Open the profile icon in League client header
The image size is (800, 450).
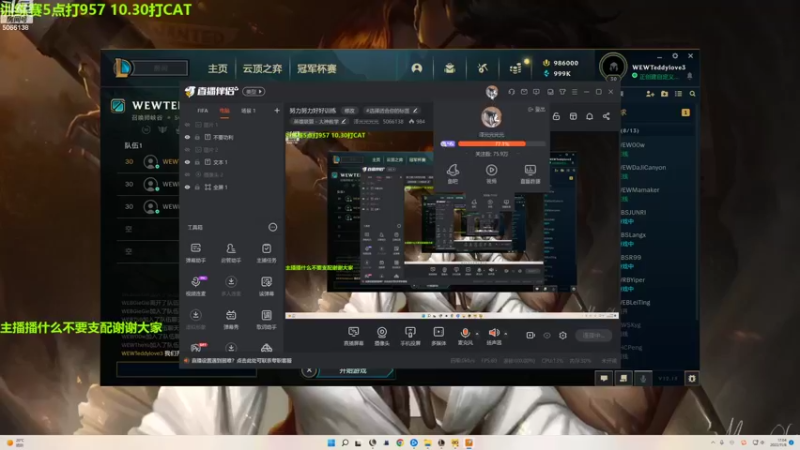417,68
